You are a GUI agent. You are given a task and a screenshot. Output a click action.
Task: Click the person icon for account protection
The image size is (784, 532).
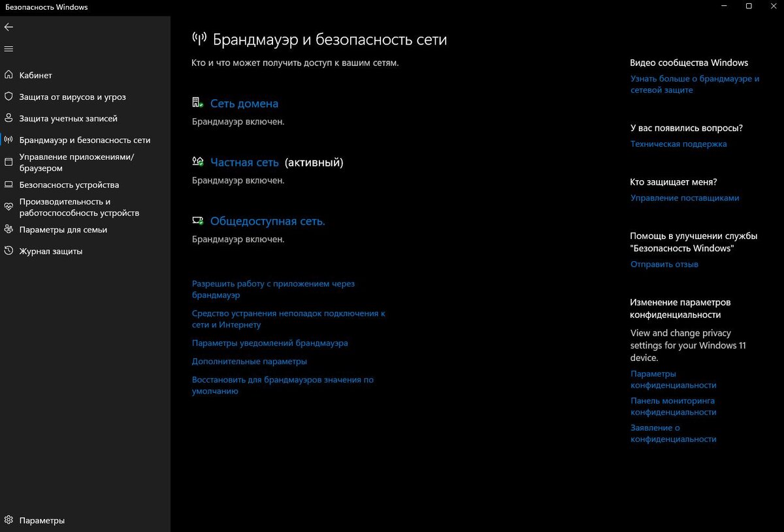[8, 118]
